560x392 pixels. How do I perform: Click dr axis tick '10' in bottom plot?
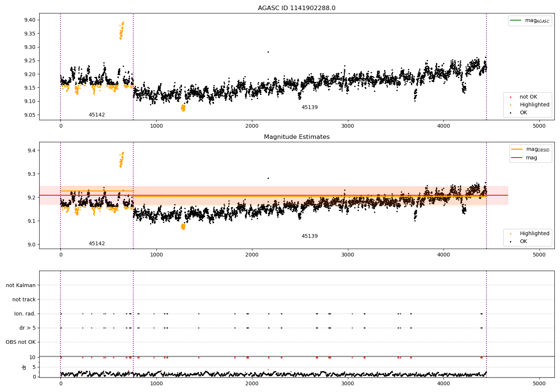(32, 357)
